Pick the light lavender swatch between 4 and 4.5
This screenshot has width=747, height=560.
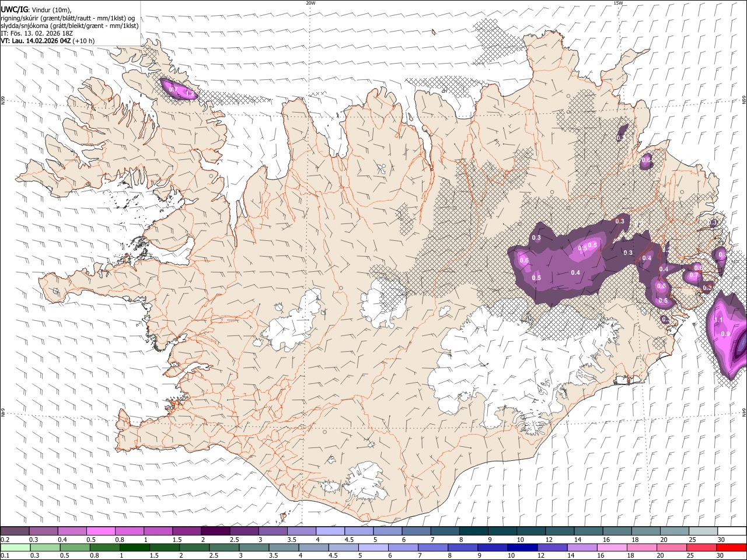click(x=330, y=531)
